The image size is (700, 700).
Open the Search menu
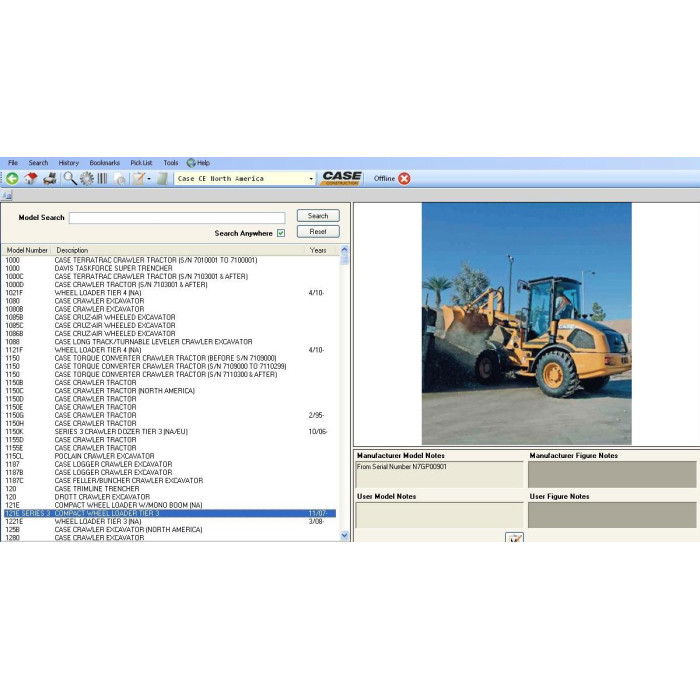click(38, 163)
